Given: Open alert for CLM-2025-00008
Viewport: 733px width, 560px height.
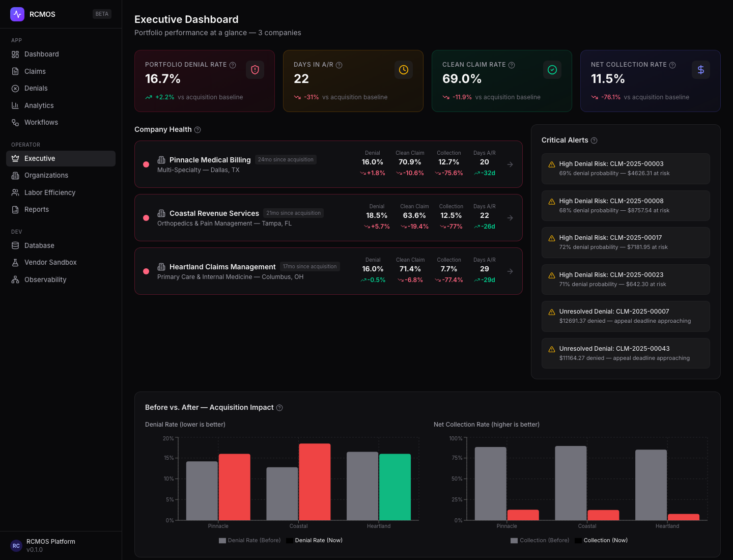Looking at the screenshot, I should 626,206.
